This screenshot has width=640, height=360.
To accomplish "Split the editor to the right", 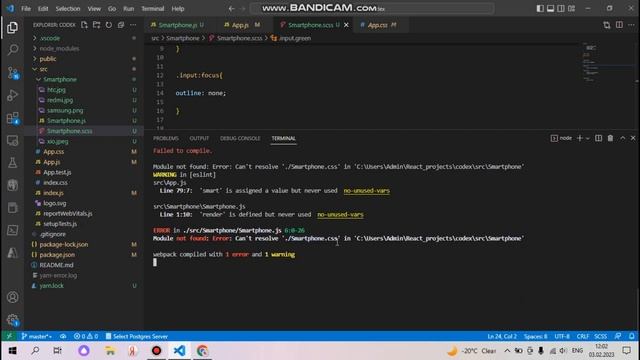I will coord(619,25).
